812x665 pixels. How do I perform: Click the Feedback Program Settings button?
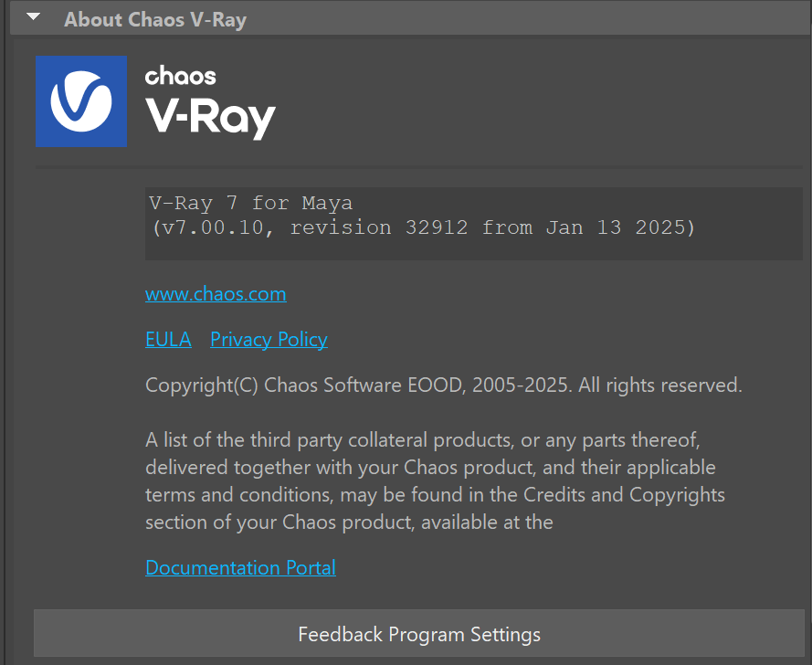click(419, 633)
